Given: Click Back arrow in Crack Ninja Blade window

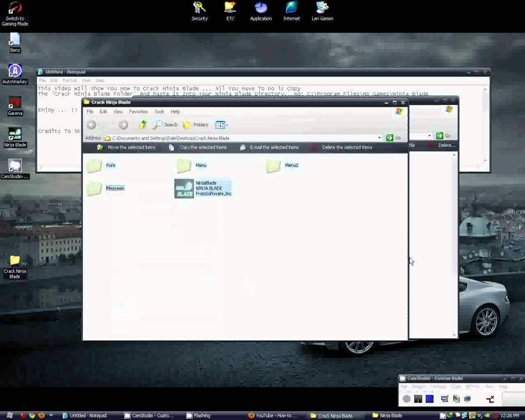Looking at the screenshot, I should tap(92, 125).
